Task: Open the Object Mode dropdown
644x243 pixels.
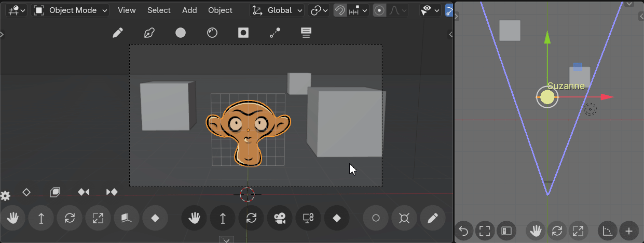Action: pyautogui.click(x=71, y=10)
